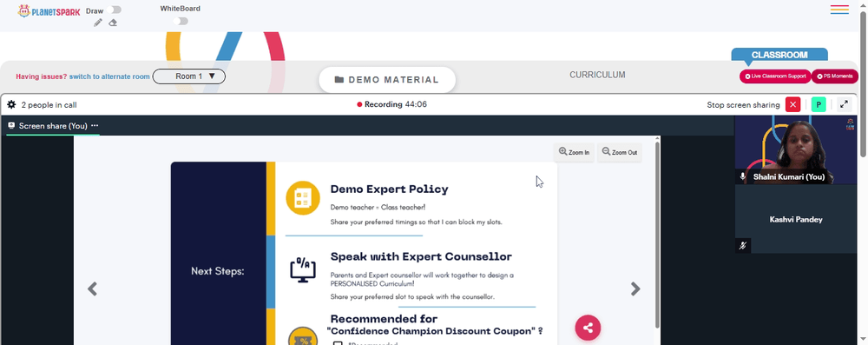Click Shalni Kumari video thumbnail

[795, 150]
